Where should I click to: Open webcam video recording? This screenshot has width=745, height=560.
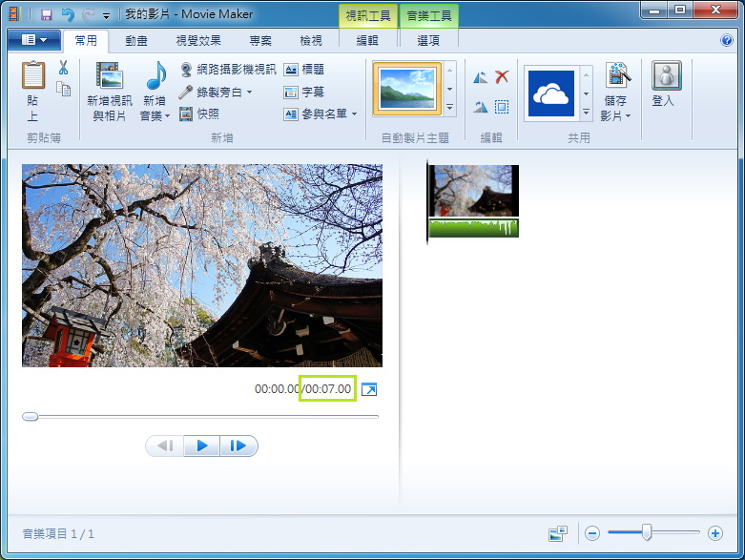228,70
